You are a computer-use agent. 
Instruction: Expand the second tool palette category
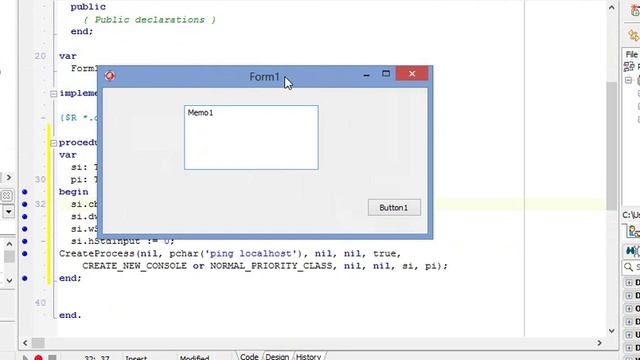(x=629, y=296)
